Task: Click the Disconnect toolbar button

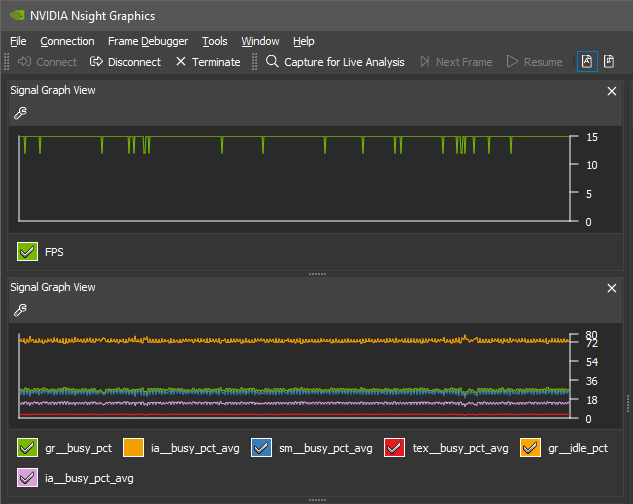Action: pyautogui.click(x=125, y=62)
